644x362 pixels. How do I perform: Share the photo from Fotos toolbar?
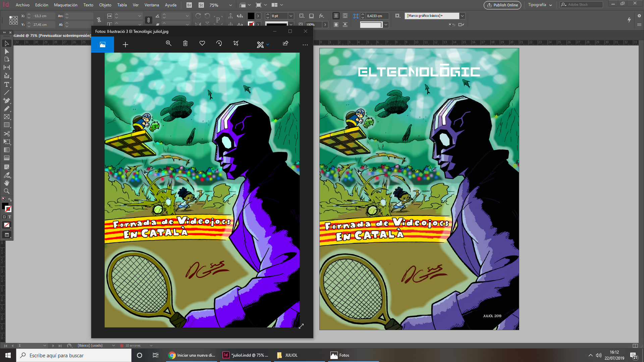[x=285, y=44]
